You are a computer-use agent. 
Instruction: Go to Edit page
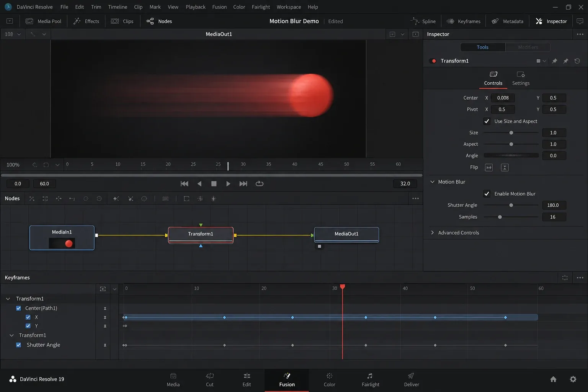click(x=247, y=380)
